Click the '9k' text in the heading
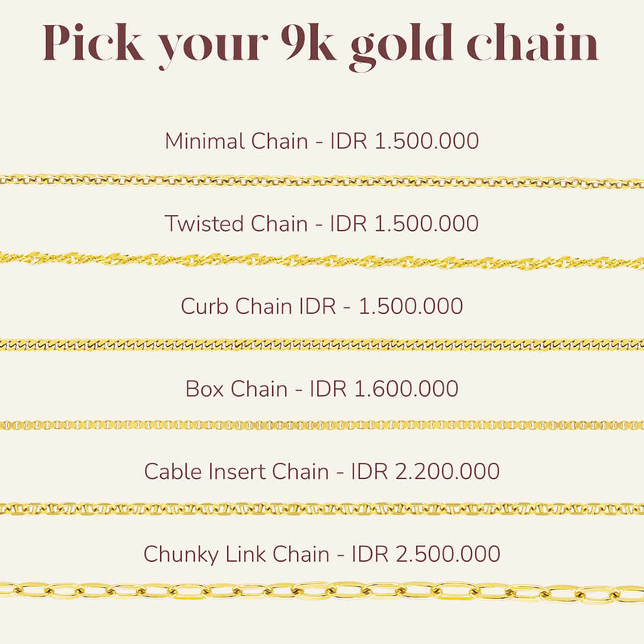644x644 pixels. [309, 43]
